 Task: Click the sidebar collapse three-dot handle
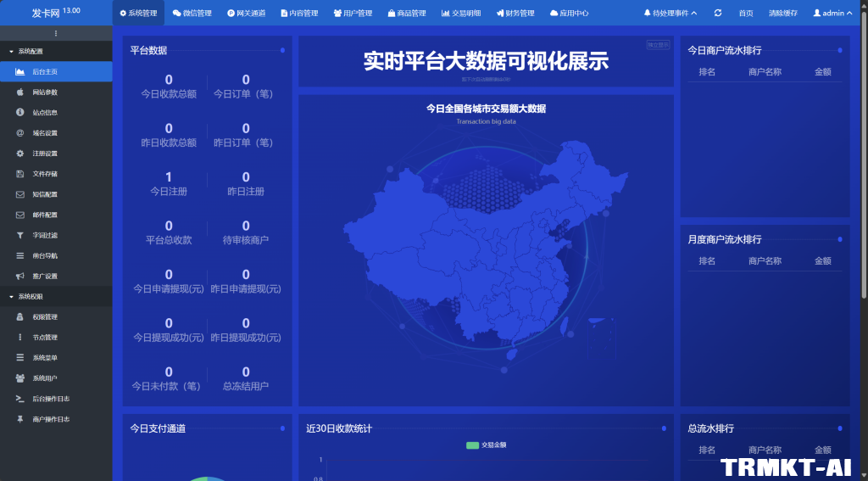[x=56, y=33]
